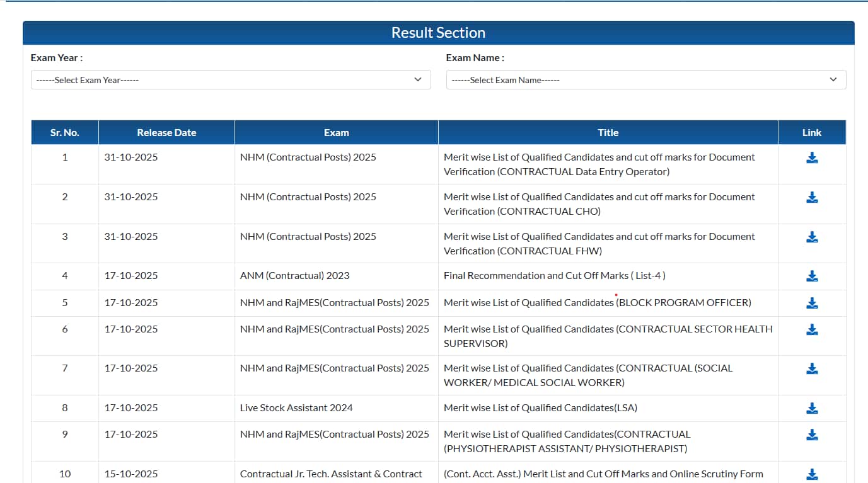The width and height of the screenshot is (868, 483).
Task: Download the BLOCK PROGRAM OFFICER merit list
Action: tap(812, 303)
